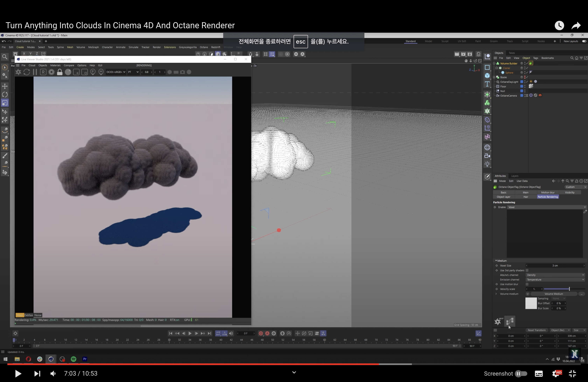Image resolution: width=588 pixels, height=382 pixels.
Task: Open Premiere Pro from the taskbar
Action: pyautogui.click(x=85, y=359)
